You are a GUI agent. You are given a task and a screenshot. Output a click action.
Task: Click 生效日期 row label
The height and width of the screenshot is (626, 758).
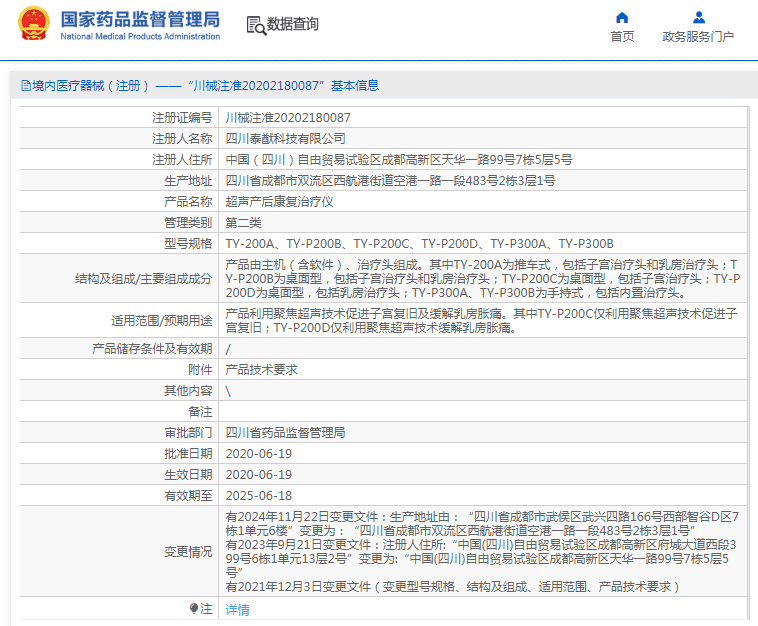[188, 475]
